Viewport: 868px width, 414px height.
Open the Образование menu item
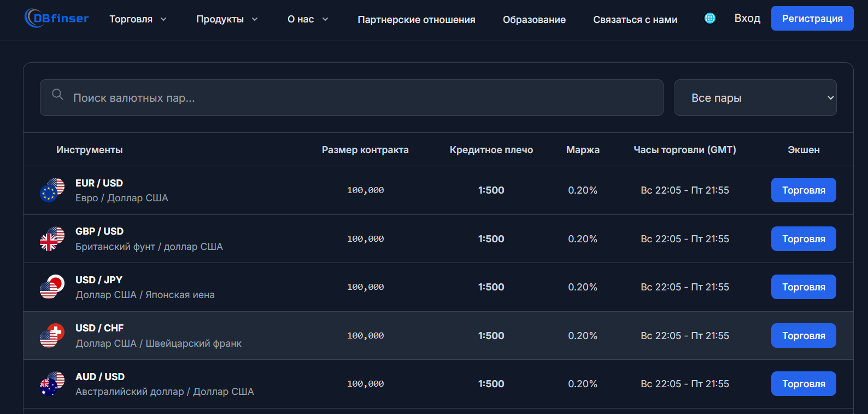pos(534,20)
